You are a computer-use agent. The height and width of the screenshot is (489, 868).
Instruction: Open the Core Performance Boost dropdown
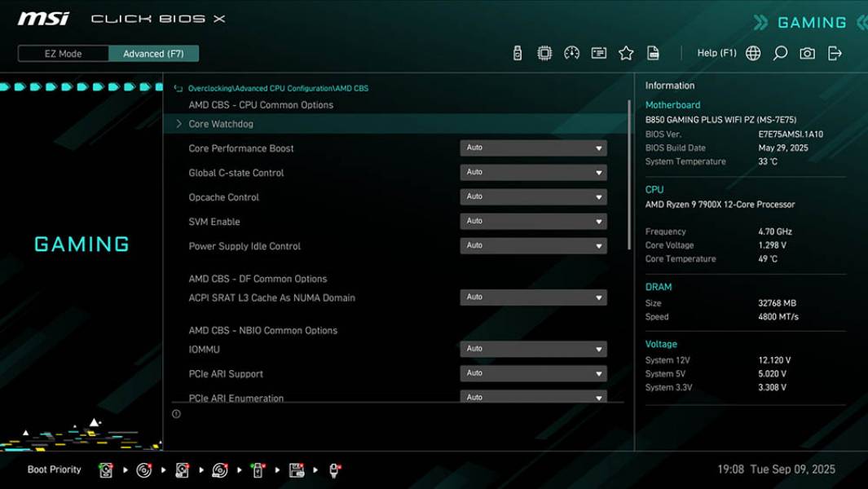[x=533, y=148]
